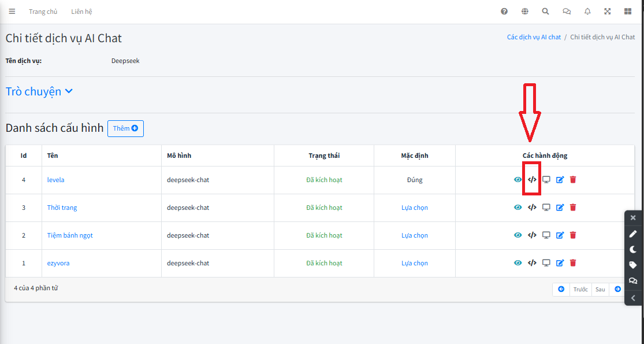The image size is (644, 344).
Task: Open the levela configuration link
Action: pos(56,180)
